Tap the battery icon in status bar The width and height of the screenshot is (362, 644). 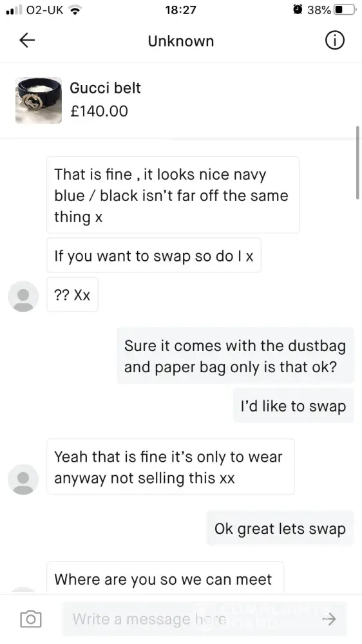click(345, 10)
